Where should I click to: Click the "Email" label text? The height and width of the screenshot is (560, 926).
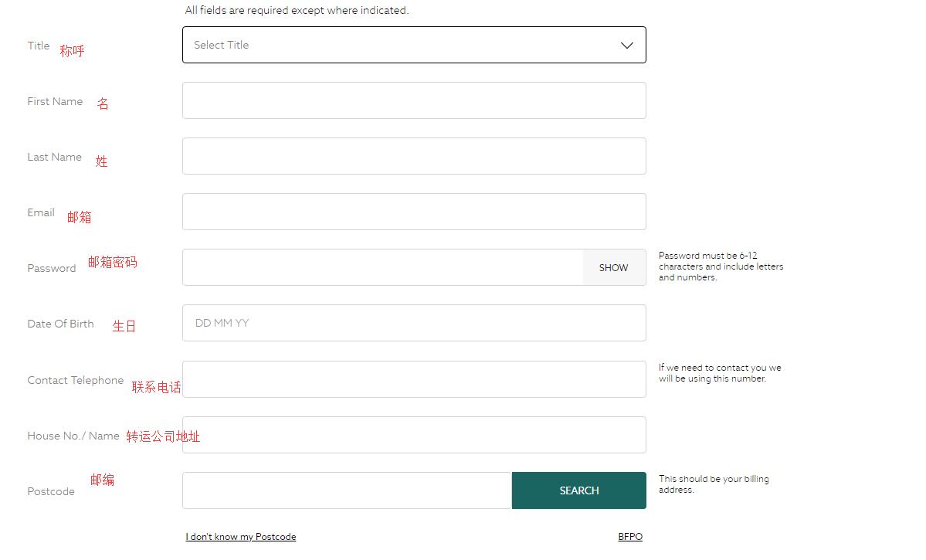tap(41, 212)
